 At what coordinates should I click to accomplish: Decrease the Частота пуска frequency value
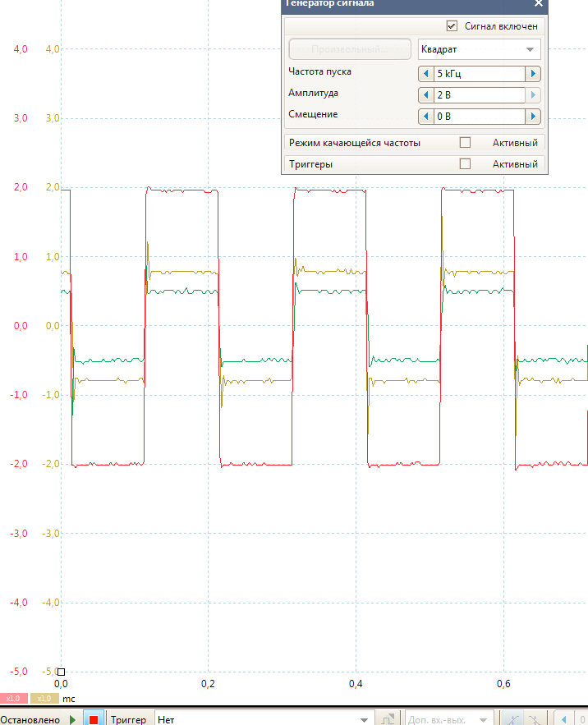[425, 74]
